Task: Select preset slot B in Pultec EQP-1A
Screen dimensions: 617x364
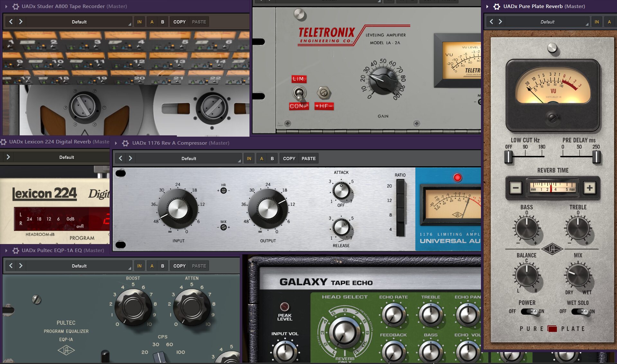Action: [x=162, y=266]
